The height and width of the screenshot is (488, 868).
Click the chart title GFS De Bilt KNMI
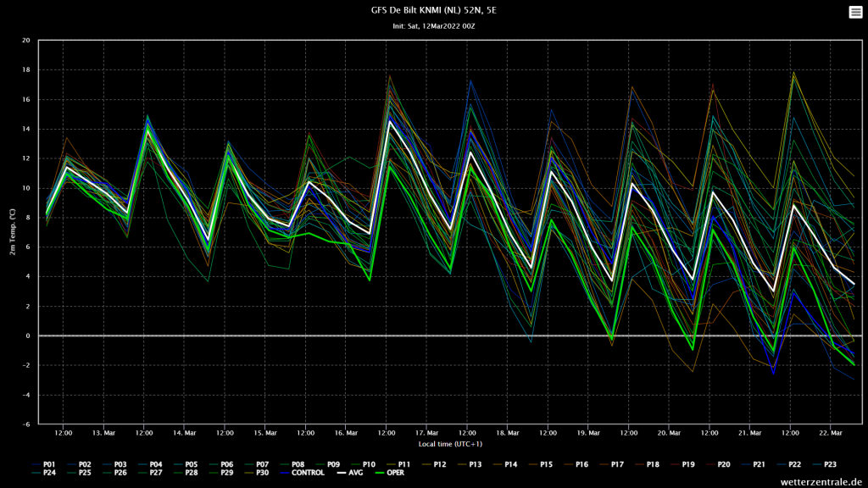pyautogui.click(x=434, y=10)
